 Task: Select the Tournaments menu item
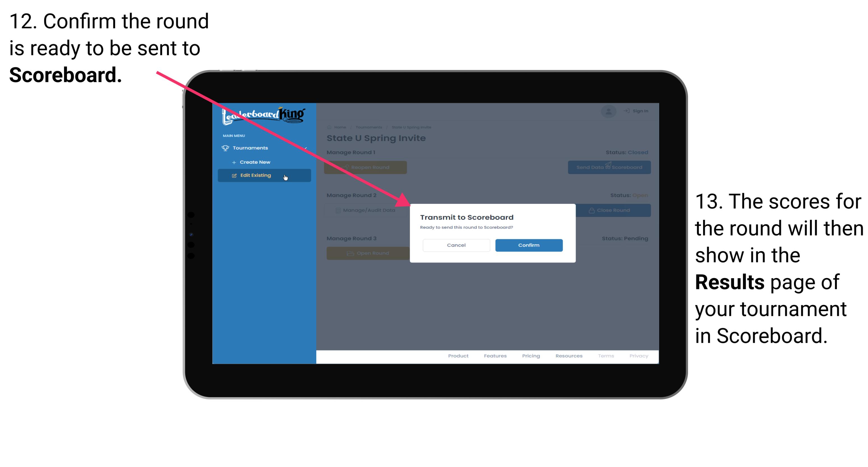251,148
